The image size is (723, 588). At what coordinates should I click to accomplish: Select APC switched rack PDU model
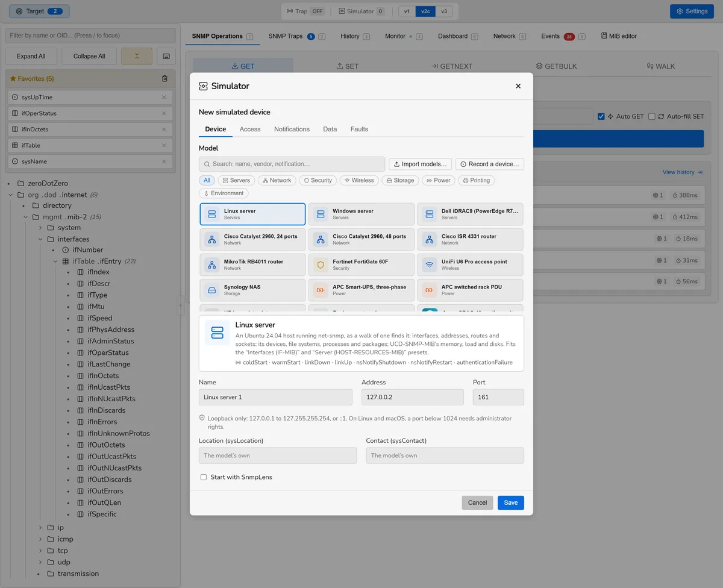click(470, 290)
